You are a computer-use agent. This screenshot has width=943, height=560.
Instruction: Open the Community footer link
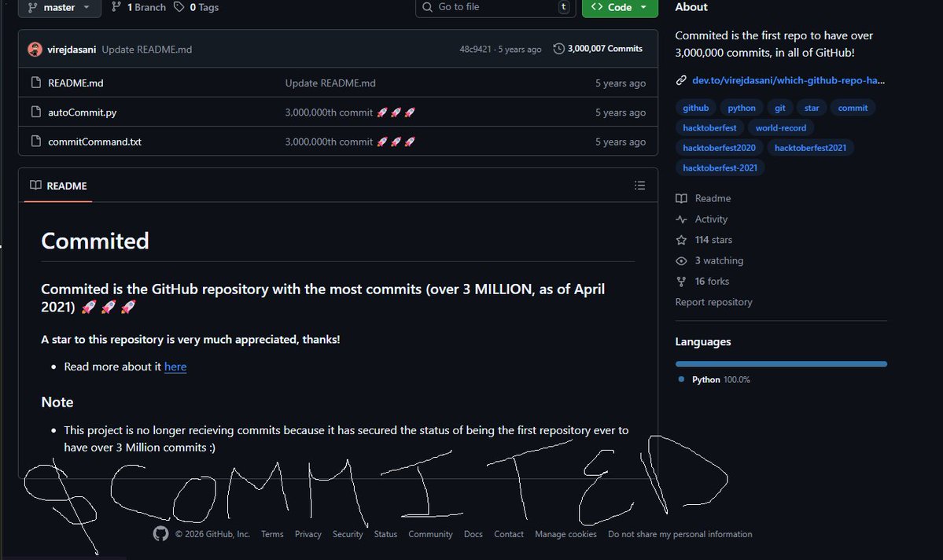point(431,534)
